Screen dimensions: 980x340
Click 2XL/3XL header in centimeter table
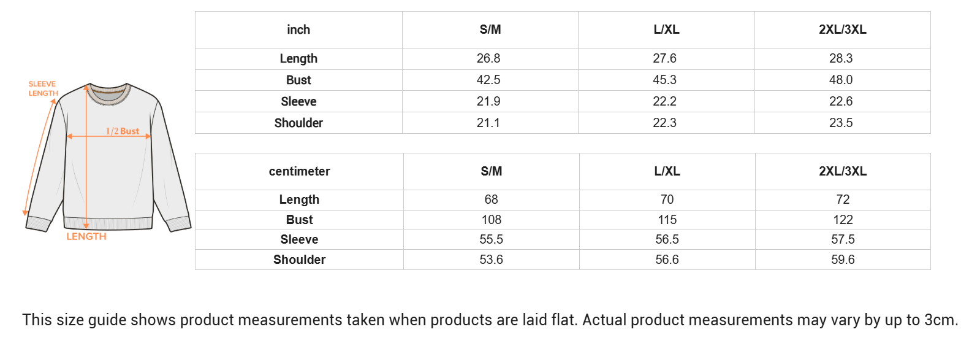tap(843, 171)
